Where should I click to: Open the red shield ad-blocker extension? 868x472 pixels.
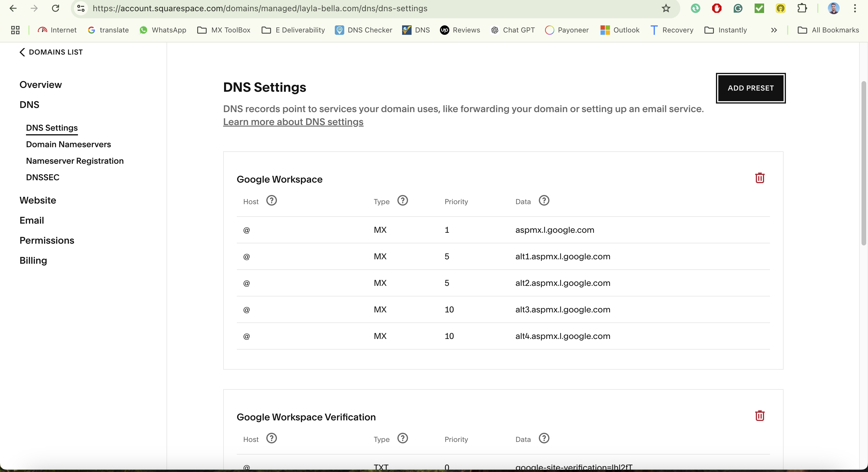(717, 9)
